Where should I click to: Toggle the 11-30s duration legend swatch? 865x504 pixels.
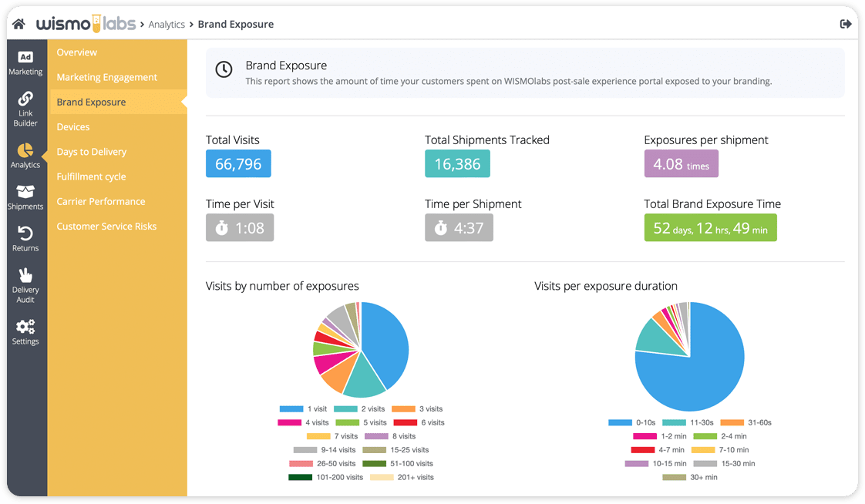click(x=674, y=423)
